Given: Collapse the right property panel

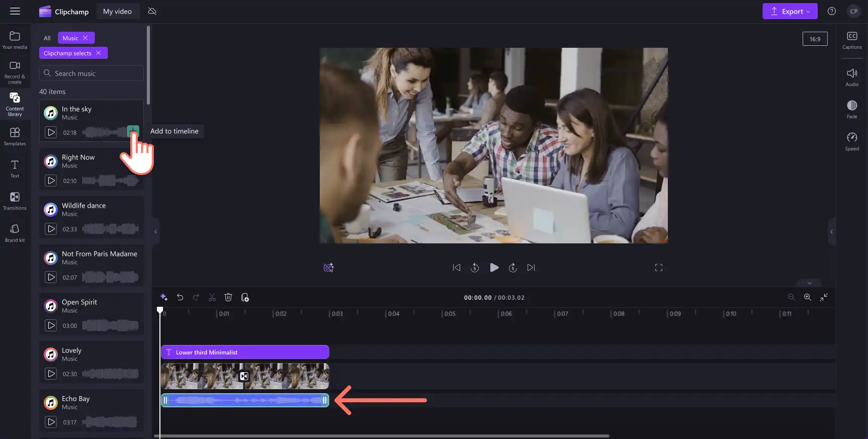Looking at the screenshot, I should [832, 231].
